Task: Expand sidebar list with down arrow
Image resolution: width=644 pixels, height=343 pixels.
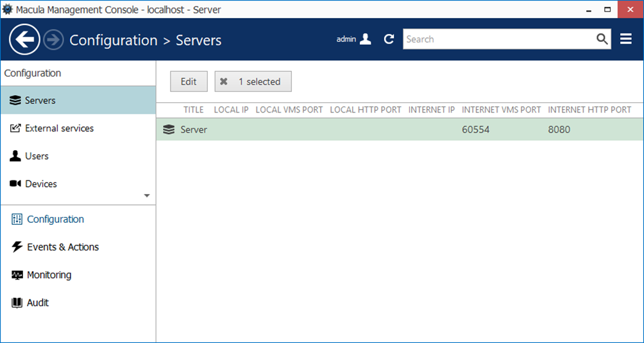Action: point(147,195)
